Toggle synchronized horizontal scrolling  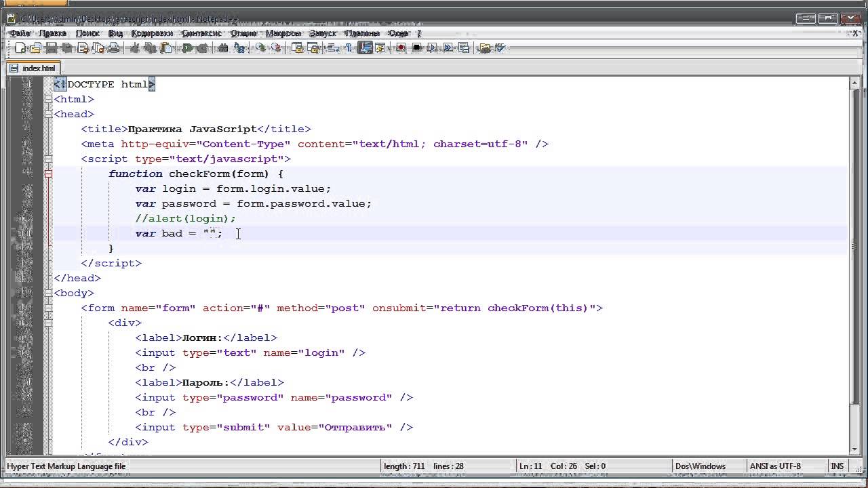[313, 48]
